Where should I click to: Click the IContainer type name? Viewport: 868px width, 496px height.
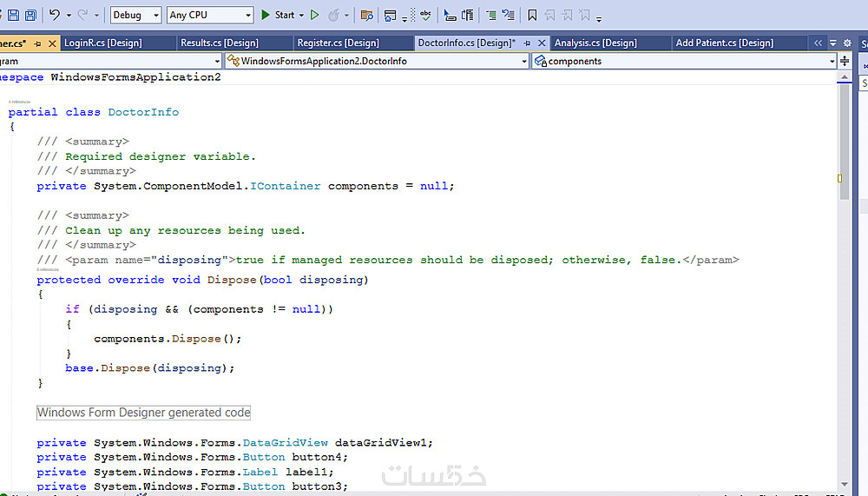click(285, 186)
